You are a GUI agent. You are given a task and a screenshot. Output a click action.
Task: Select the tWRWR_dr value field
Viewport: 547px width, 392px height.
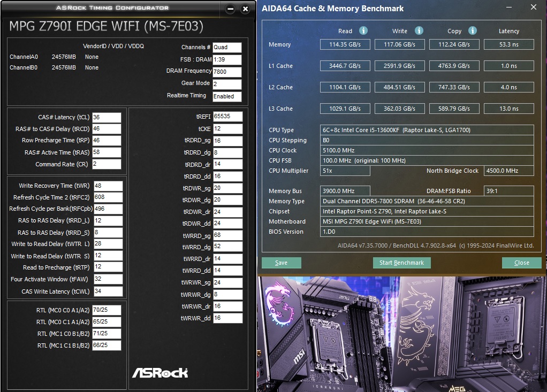point(227,306)
